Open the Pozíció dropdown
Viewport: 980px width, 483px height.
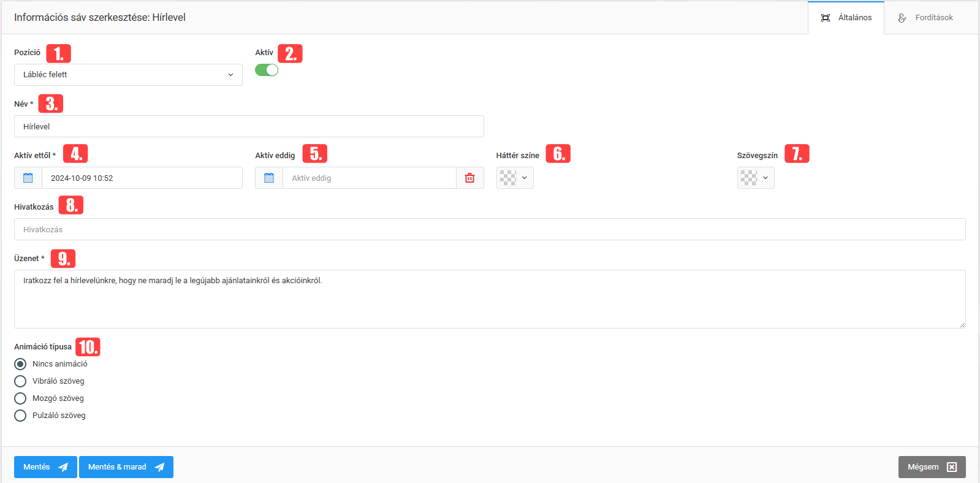click(x=128, y=75)
